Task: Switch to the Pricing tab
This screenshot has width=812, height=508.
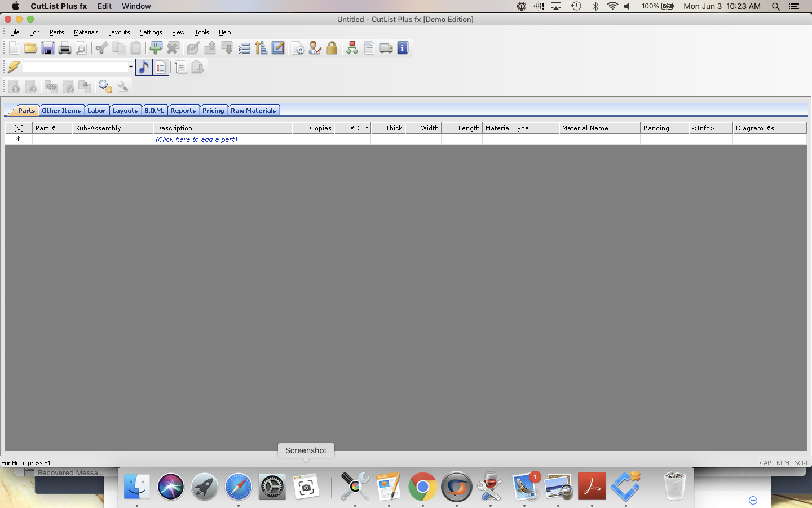Action: point(213,111)
